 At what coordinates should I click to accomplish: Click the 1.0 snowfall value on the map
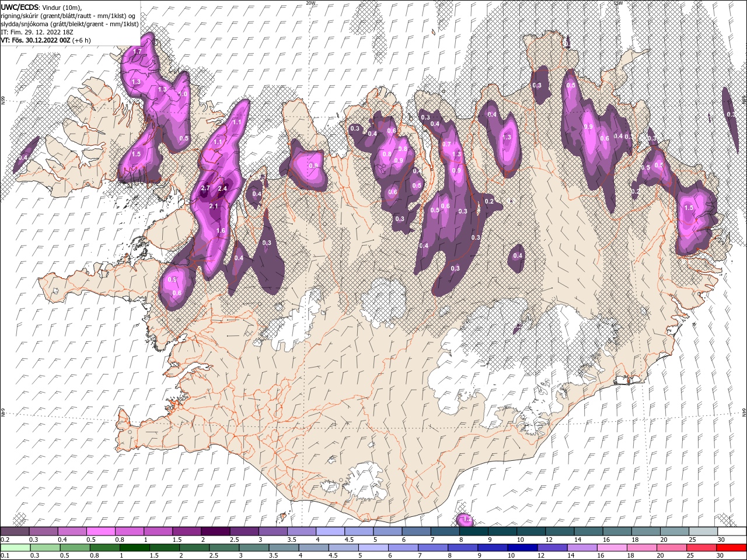183,94
